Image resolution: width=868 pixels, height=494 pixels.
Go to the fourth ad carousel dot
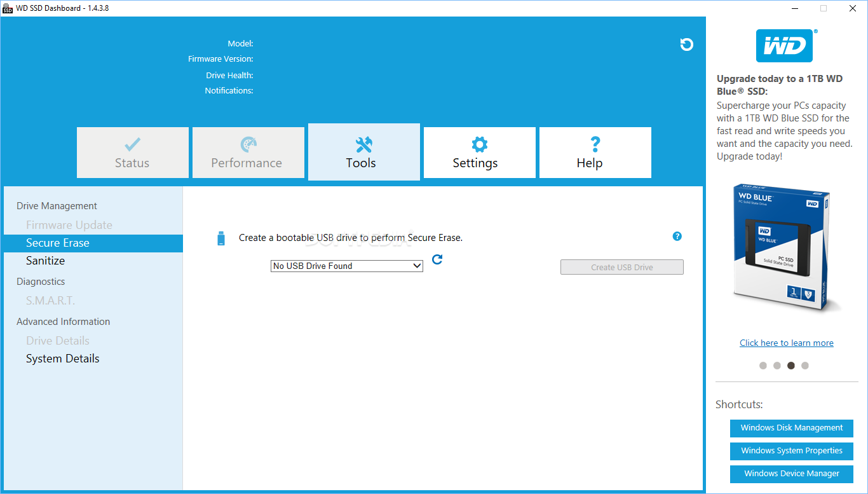805,366
